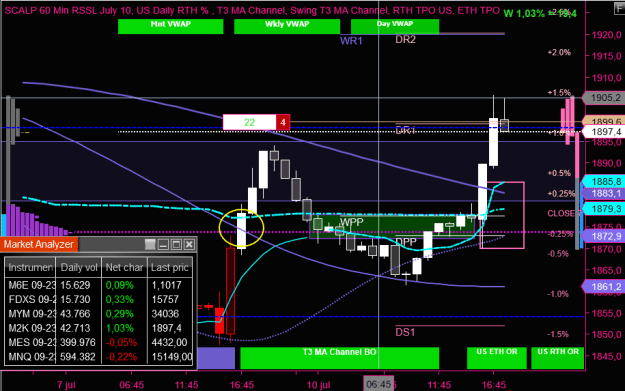Select the MYM 09-23 instrument row

[x=99, y=314]
